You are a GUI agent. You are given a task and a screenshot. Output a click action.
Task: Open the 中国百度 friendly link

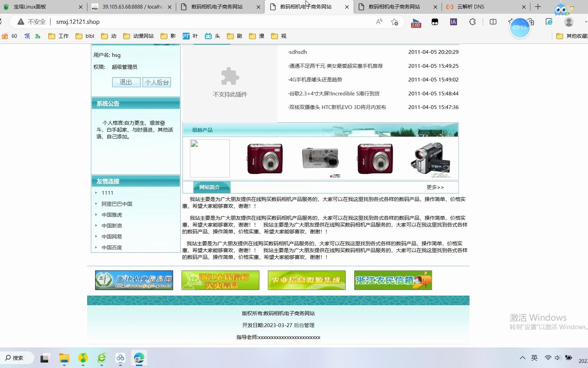point(112,247)
